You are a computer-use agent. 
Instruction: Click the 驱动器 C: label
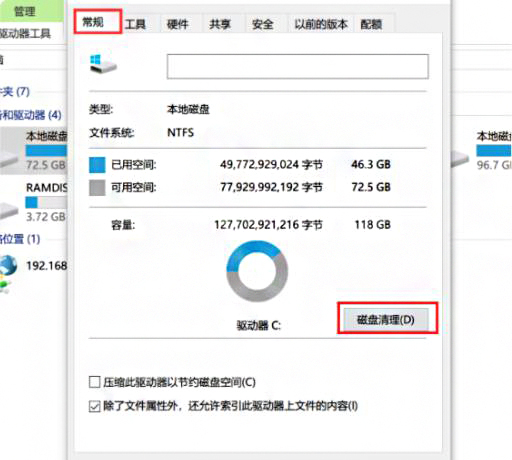pos(259,325)
